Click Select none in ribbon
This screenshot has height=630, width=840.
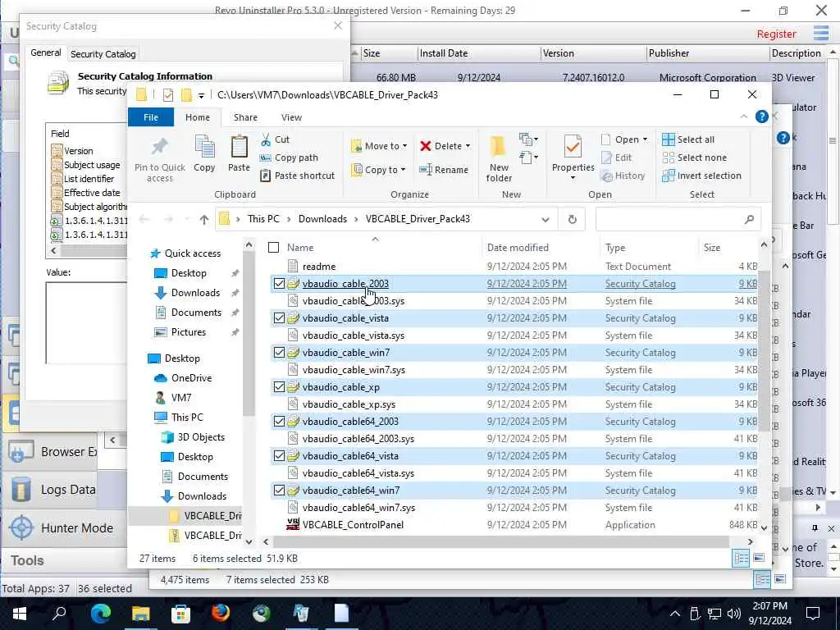694,157
